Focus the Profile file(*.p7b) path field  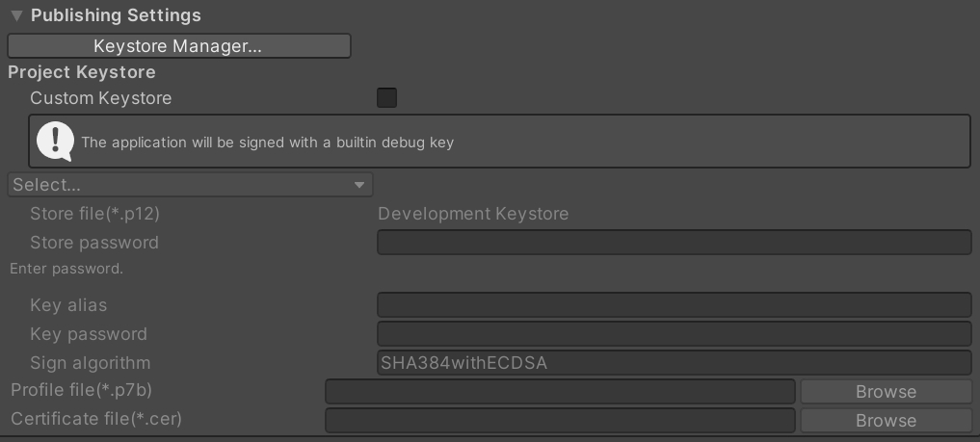click(x=560, y=392)
